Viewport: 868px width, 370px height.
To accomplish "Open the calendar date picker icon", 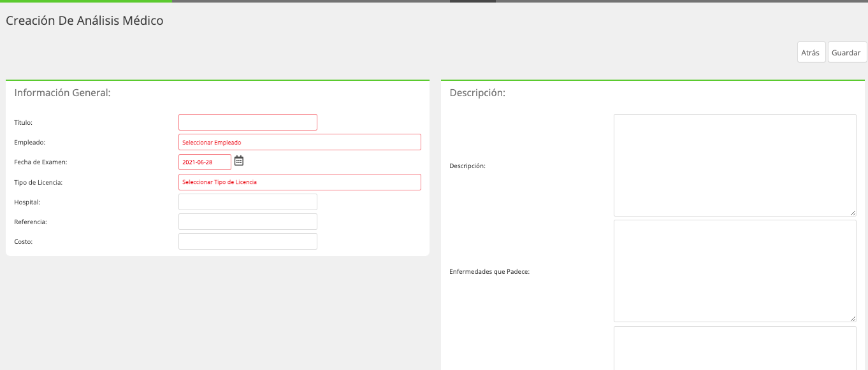I will (x=239, y=160).
